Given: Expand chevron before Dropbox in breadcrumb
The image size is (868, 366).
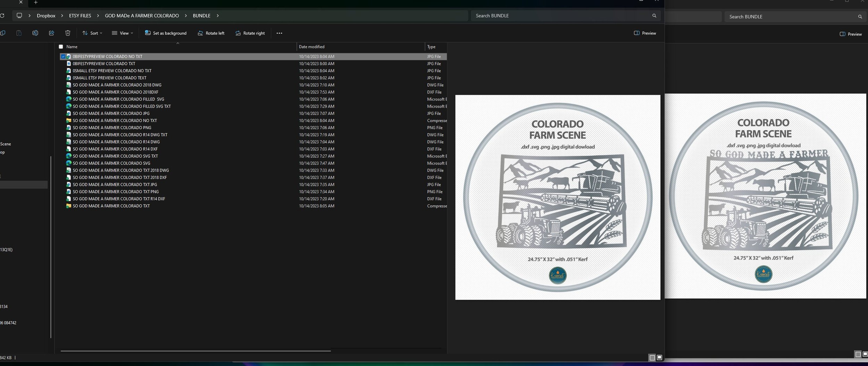Looking at the screenshot, I should (30, 16).
